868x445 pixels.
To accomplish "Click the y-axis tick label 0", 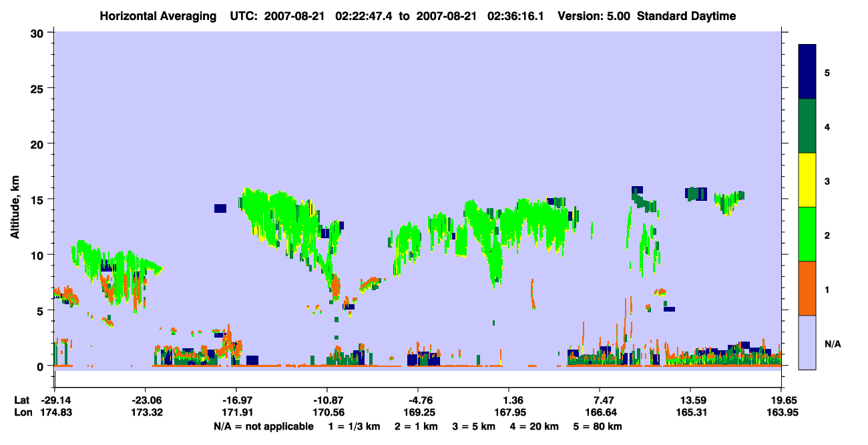I will 41,366.
